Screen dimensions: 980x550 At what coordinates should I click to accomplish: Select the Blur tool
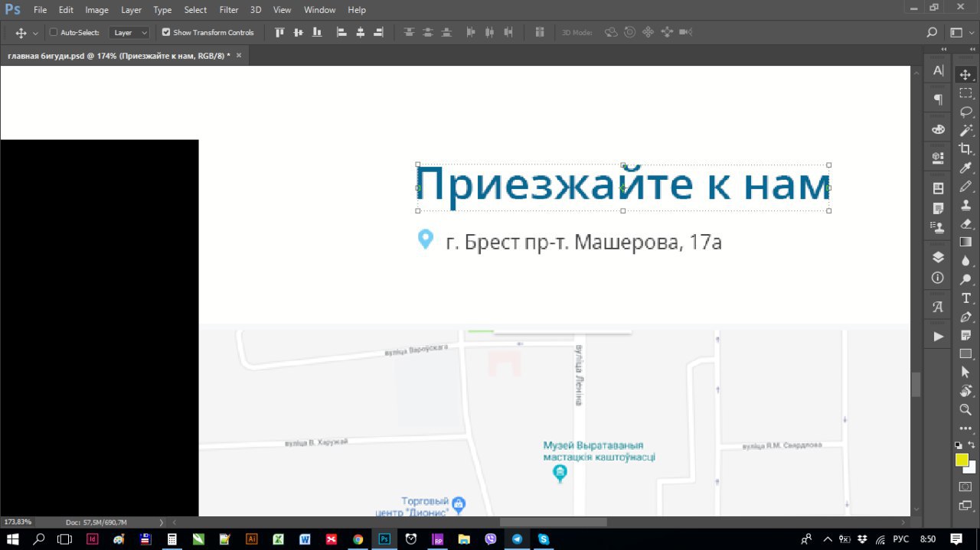[x=965, y=261]
